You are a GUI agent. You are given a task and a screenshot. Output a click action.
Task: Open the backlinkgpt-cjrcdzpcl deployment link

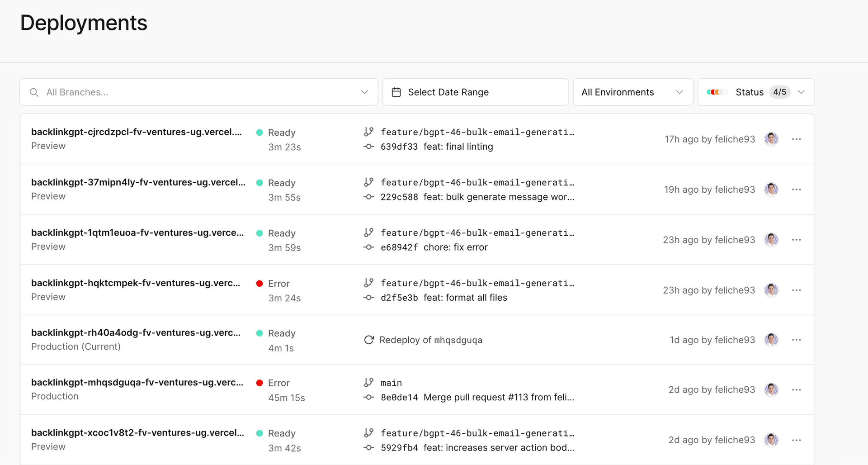(x=137, y=132)
